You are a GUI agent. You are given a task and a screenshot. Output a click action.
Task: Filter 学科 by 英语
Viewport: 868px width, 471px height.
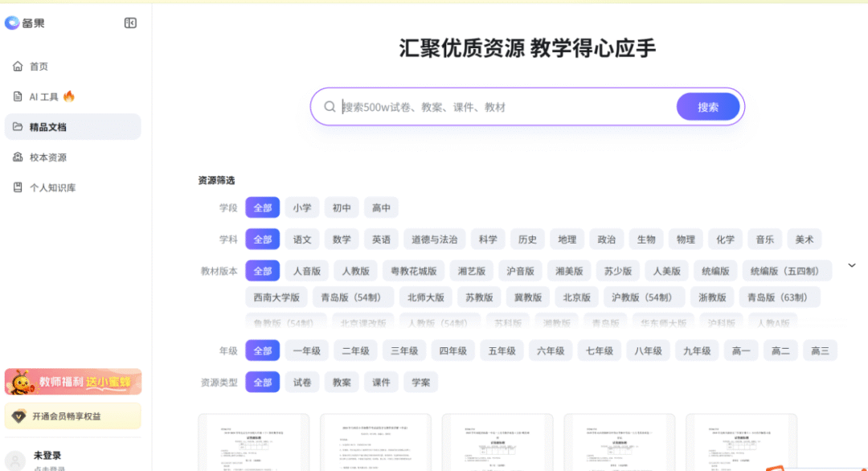[382, 239]
